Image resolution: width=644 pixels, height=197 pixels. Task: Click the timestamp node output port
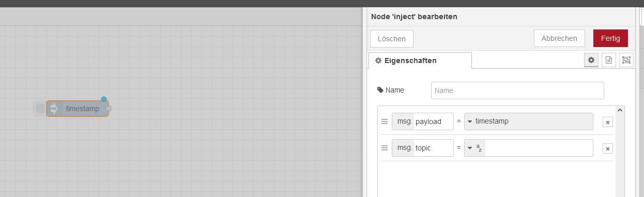(109, 109)
